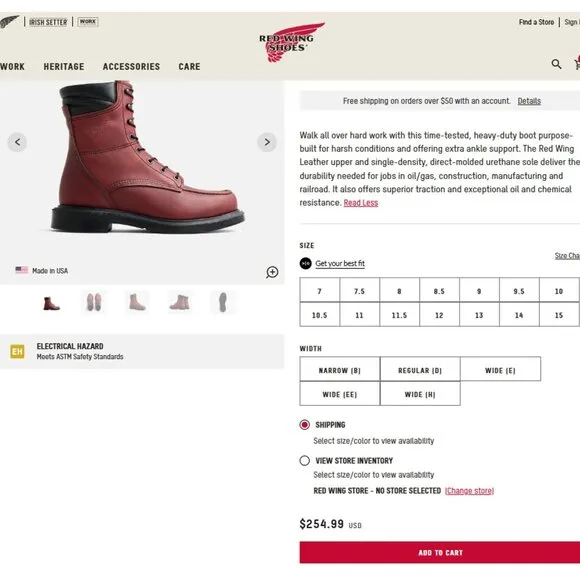This screenshot has height=580, width=580.
Task: Collapse description with Read Less
Action: pos(361,203)
